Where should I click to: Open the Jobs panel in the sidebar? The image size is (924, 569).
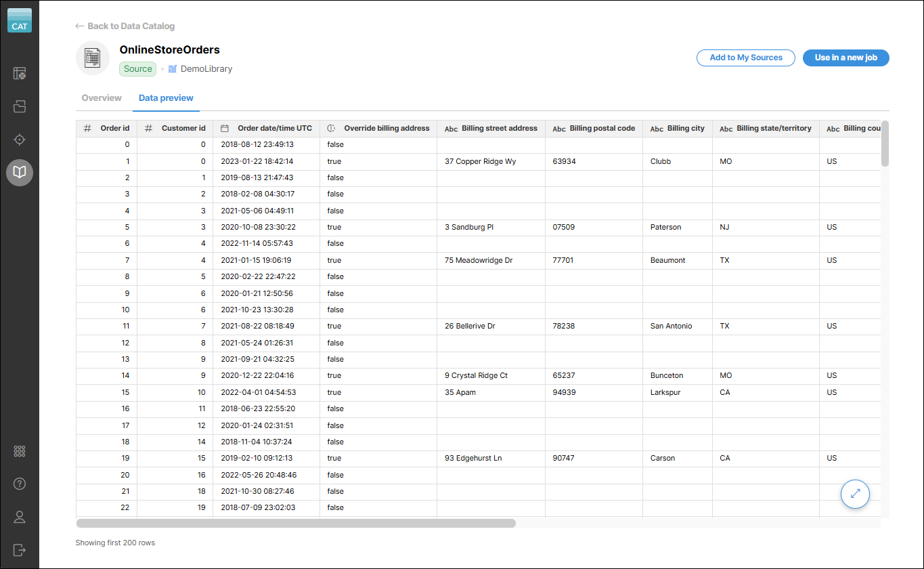click(x=19, y=72)
